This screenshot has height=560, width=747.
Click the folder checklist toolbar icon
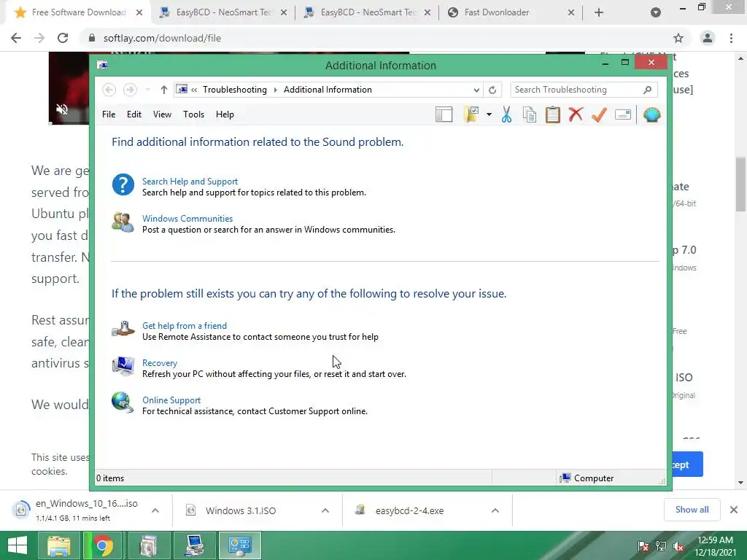tap(471, 114)
